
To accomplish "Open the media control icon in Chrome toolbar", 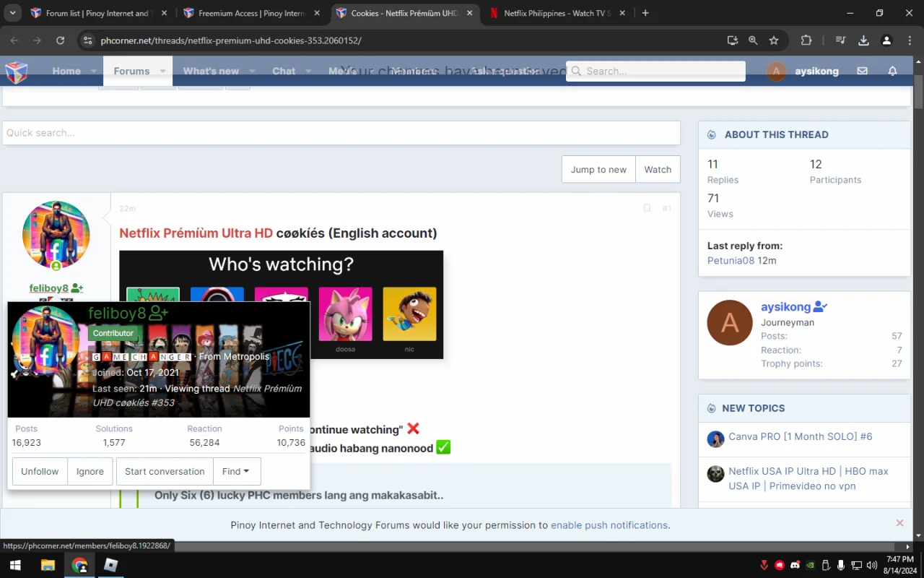I will click(840, 40).
